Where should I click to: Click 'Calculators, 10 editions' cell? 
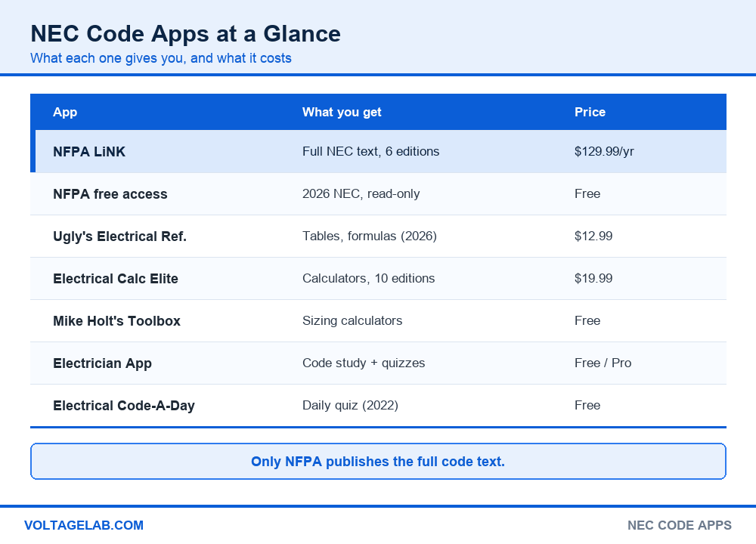368,279
